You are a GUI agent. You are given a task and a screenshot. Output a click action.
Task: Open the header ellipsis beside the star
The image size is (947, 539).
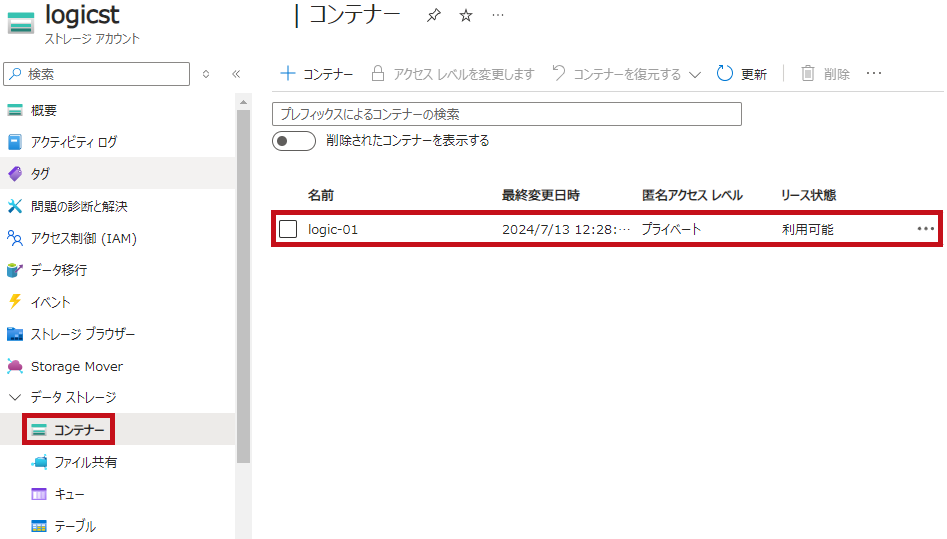[498, 16]
